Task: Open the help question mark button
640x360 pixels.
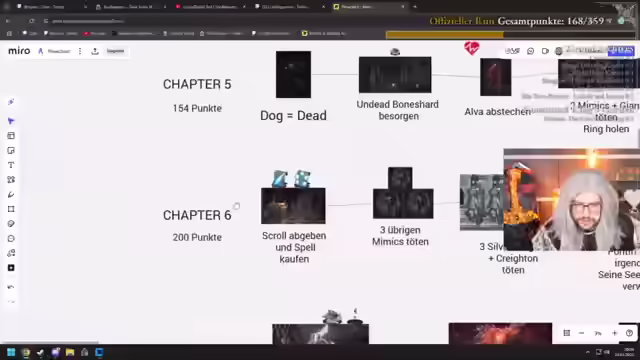Action: [x=629, y=333]
